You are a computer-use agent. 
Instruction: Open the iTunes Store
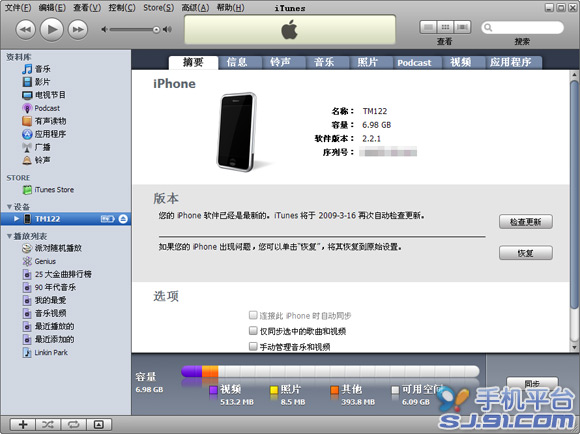coord(48,190)
